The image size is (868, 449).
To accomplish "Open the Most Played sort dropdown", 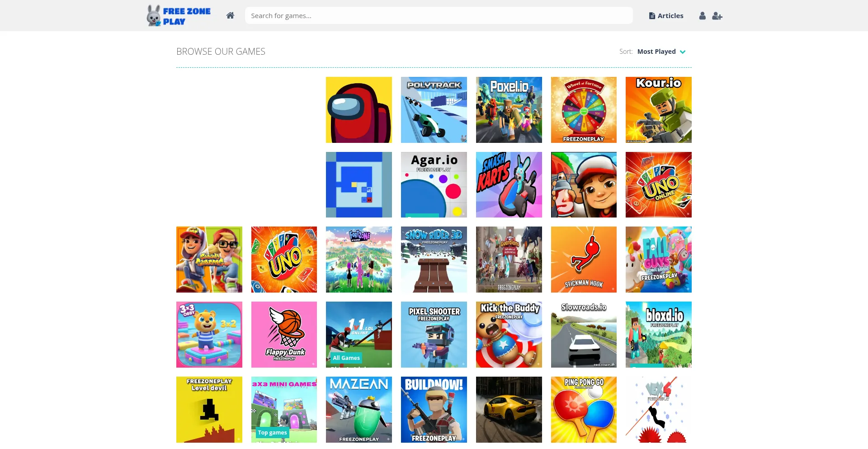I will click(x=661, y=52).
